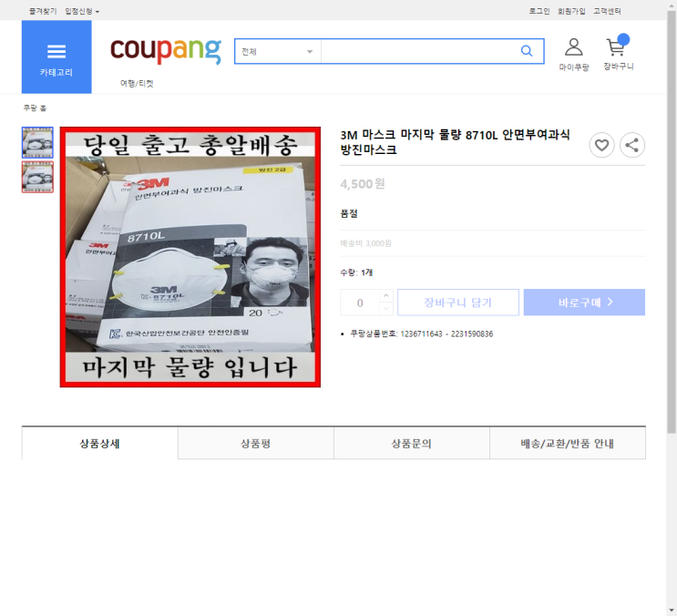
Task: Click 쿠팡 홈 breadcrumb
Action: pos(35,108)
